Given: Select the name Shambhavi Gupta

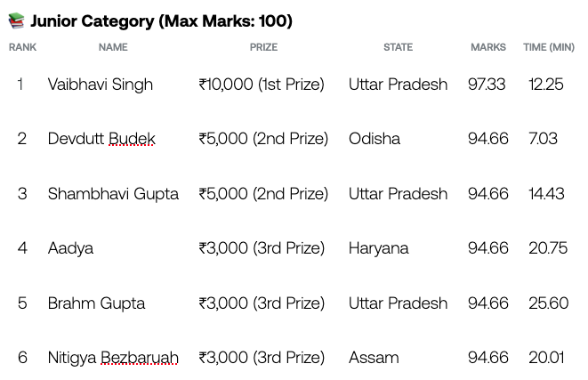Looking at the screenshot, I should point(113,194).
